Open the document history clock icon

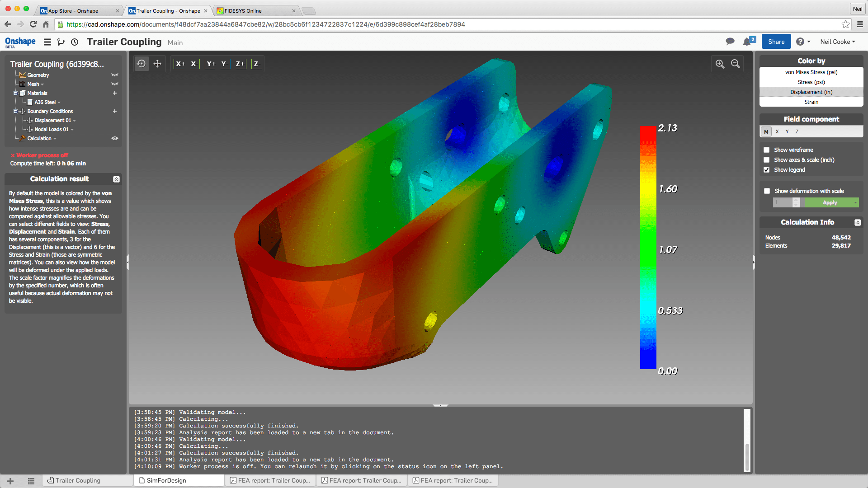click(x=75, y=42)
